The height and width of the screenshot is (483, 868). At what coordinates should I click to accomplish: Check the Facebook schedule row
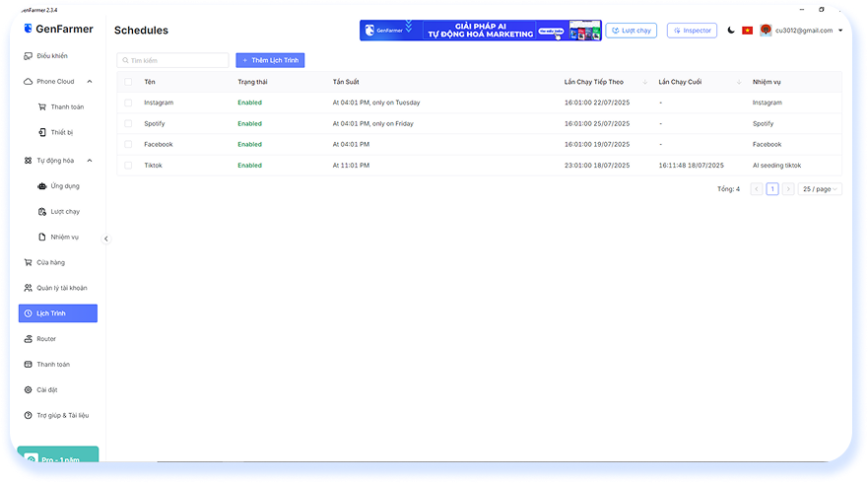(128, 144)
